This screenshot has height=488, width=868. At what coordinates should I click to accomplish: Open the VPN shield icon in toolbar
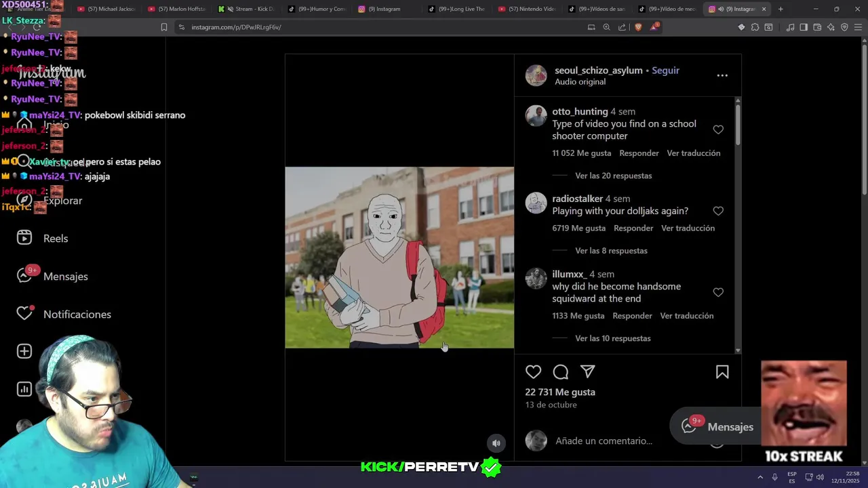844,27
